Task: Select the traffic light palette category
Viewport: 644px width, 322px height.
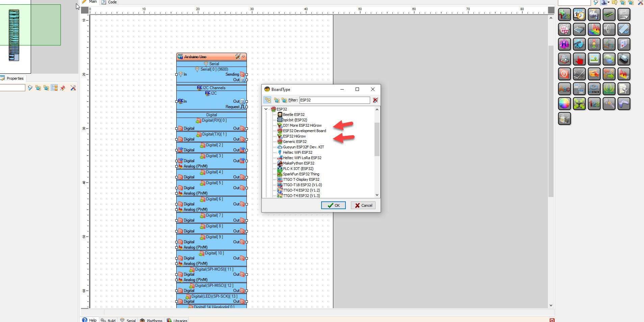Action: 594,44
